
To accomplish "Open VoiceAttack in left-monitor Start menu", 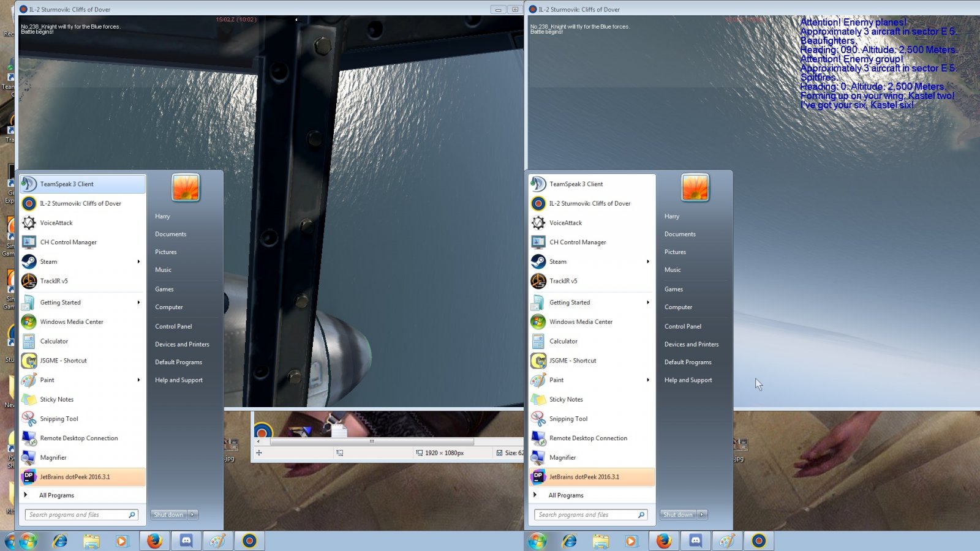I will coord(83,223).
